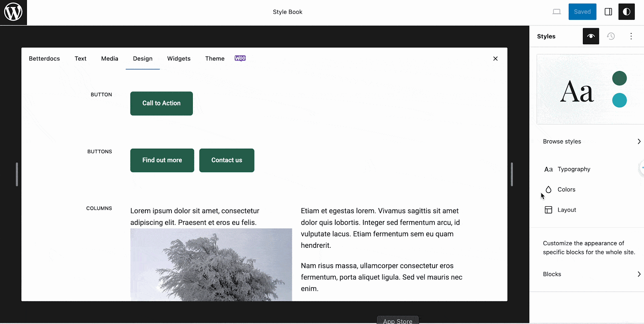Image resolution: width=644 pixels, height=324 pixels.
Task: Click the Find out more button
Action: (x=162, y=160)
